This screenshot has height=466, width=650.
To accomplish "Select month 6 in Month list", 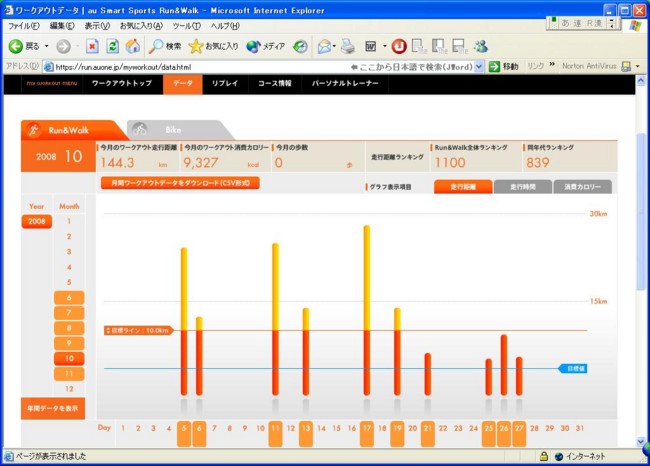I will [x=69, y=297].
